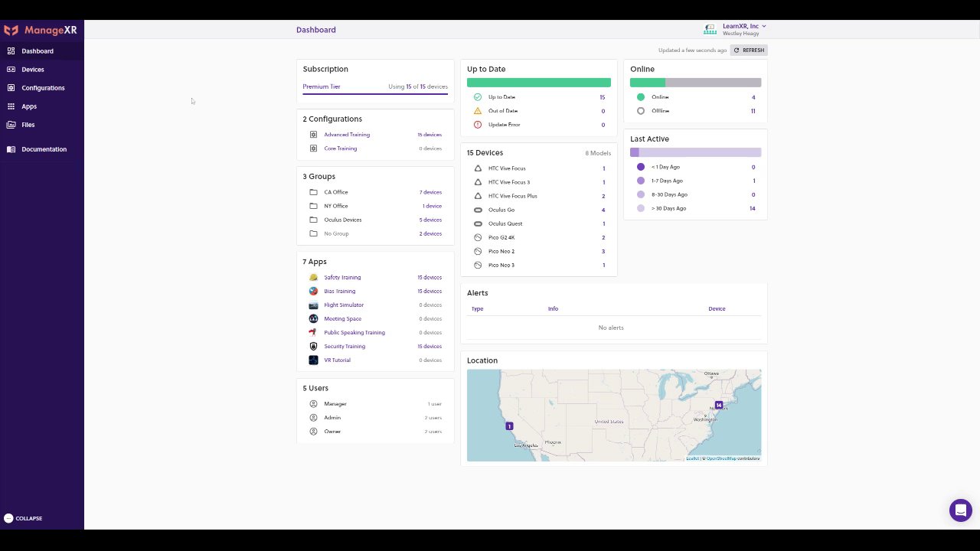980x551 pixels.
Task: Click the Oculus Go device icon
Action: click(x=478, y=210)
